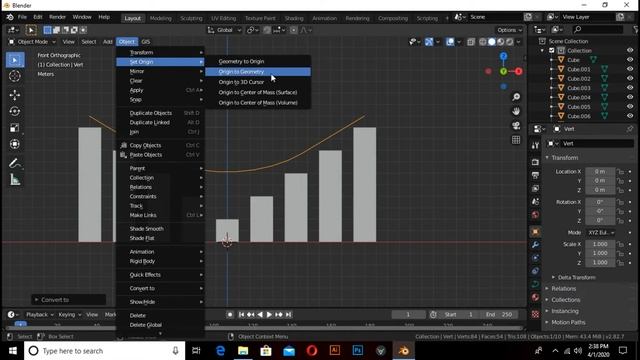Open the Tool properties tab
The height and width of the screenshot is (360, 640).
(x=535, y=146)
